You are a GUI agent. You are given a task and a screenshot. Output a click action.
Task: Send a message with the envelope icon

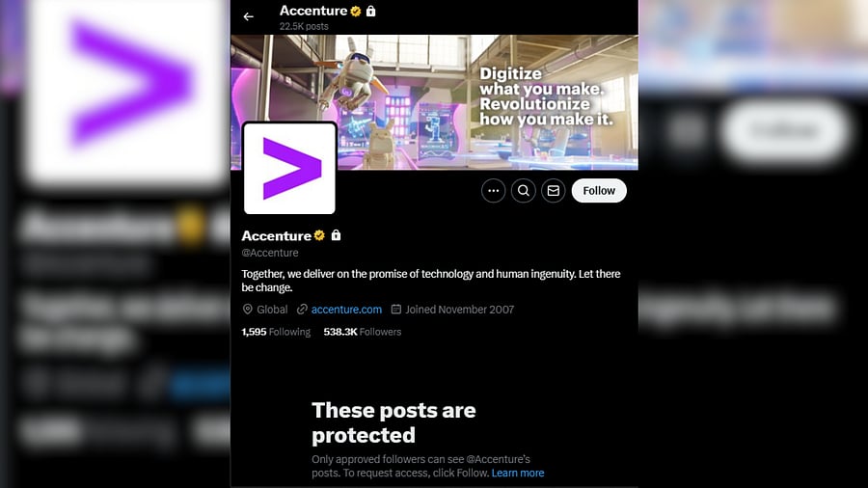[553, 191]
